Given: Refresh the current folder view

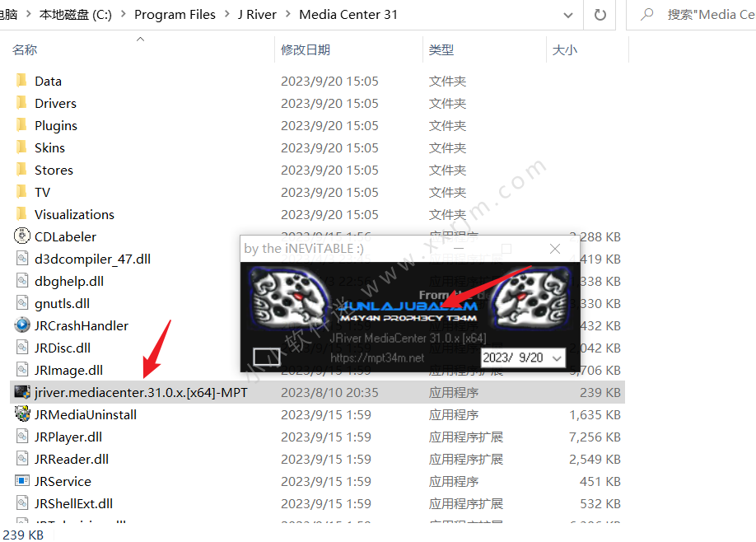Looking at the screenshot, I should 600,15.
